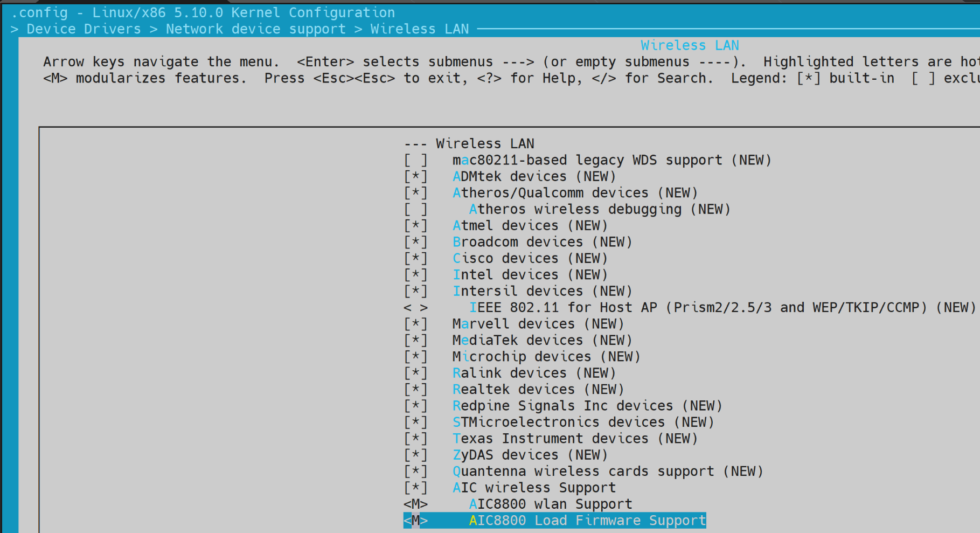The width and height of the screenshot is (980, 533).
Task: Toggle module state of AIC8800 Load Firmware Support
Action: pyautogui.click(x=415, y=521)
